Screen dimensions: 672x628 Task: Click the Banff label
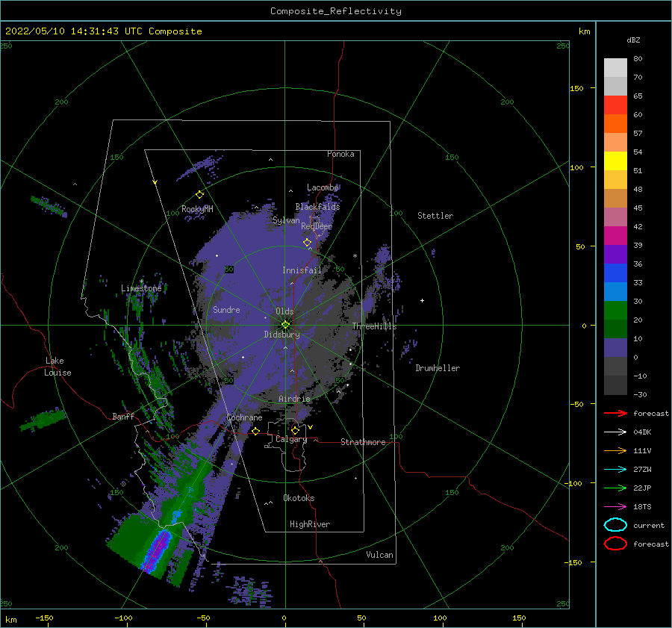[123, 416]
